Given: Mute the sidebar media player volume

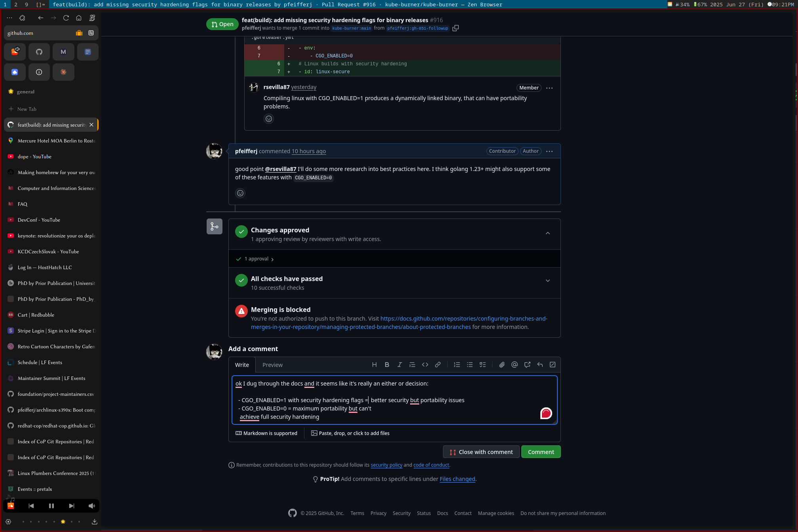Looking at the screenshot, I should (x=92, y=505).
